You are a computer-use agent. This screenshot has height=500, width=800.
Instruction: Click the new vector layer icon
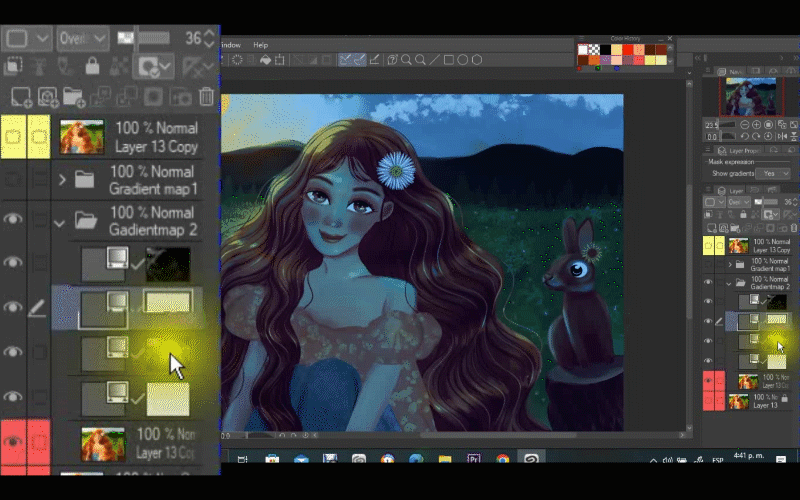[x=47, y=97]
